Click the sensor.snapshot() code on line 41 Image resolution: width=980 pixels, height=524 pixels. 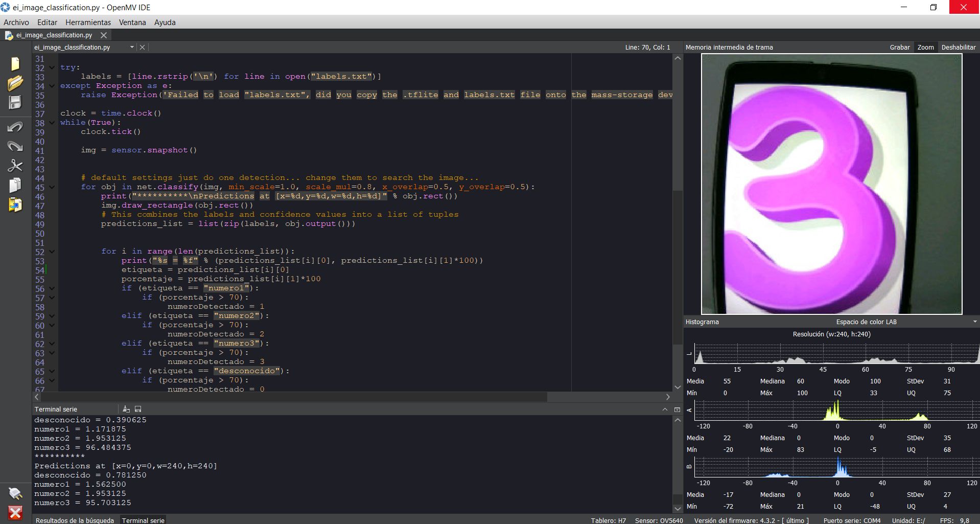(154, 150)
